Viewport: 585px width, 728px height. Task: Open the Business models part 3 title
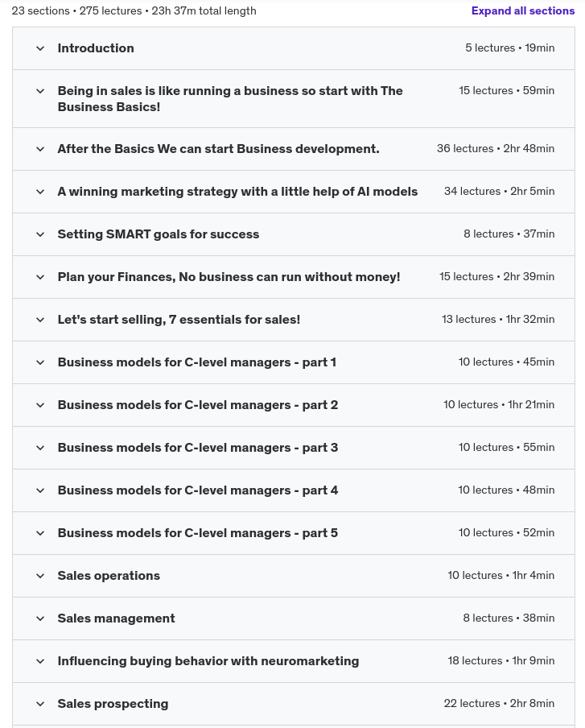pyautogui.click(x=197, y=448)
